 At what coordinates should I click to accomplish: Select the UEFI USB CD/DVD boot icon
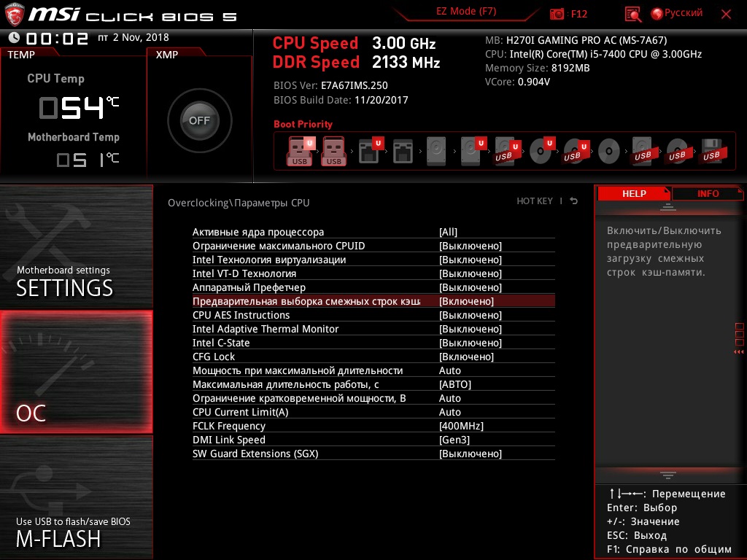point(575,151)
